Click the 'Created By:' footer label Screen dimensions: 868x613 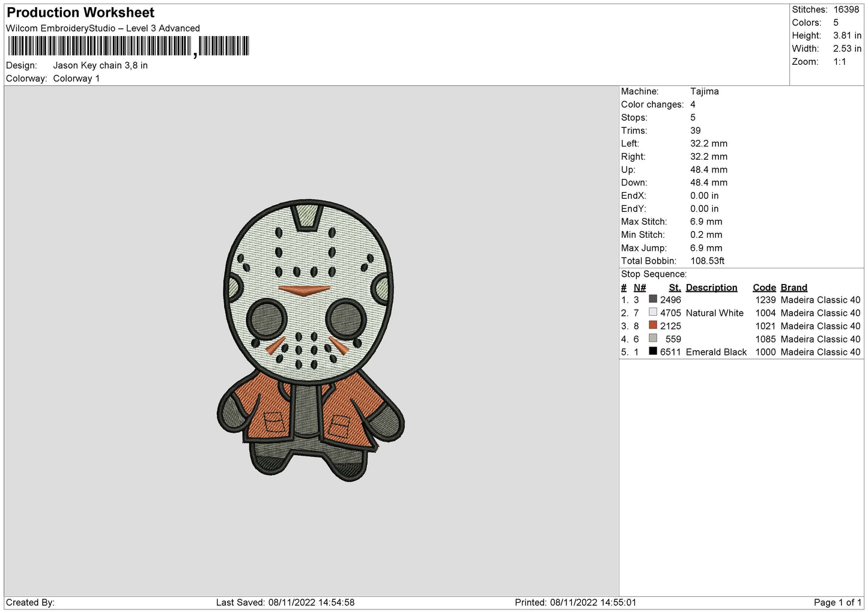click(30, 602)
